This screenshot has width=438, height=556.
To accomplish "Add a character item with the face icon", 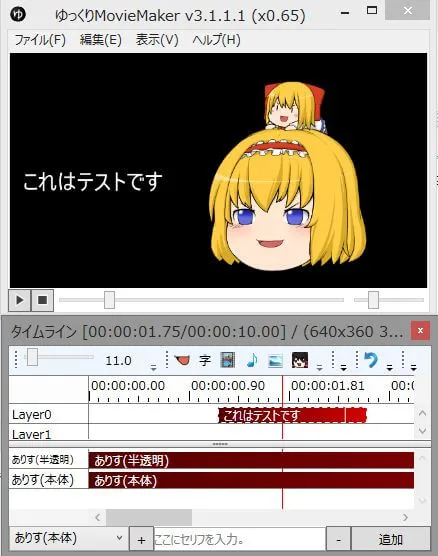I will click(300, 360).
